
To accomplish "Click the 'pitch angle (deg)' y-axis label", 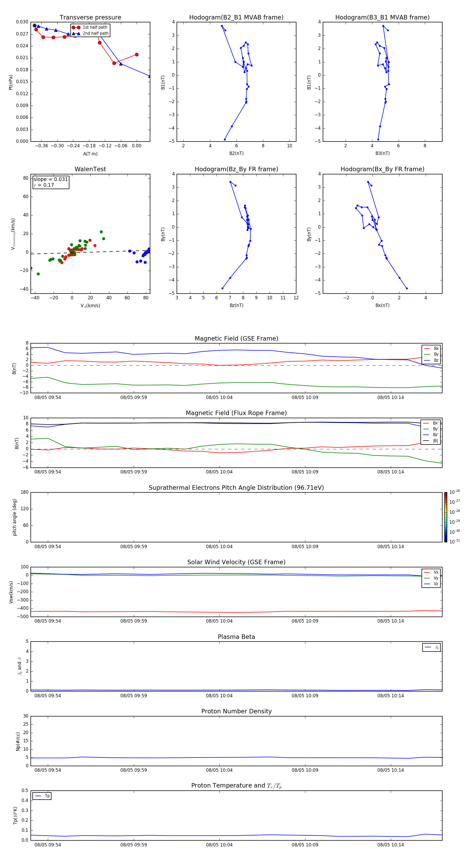I will [x=14, y=517].
